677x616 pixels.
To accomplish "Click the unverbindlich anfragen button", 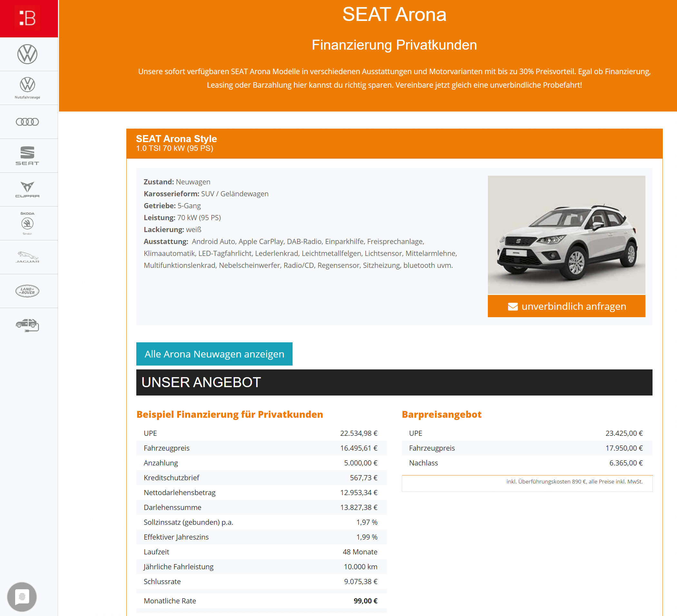I will [566, 306].
